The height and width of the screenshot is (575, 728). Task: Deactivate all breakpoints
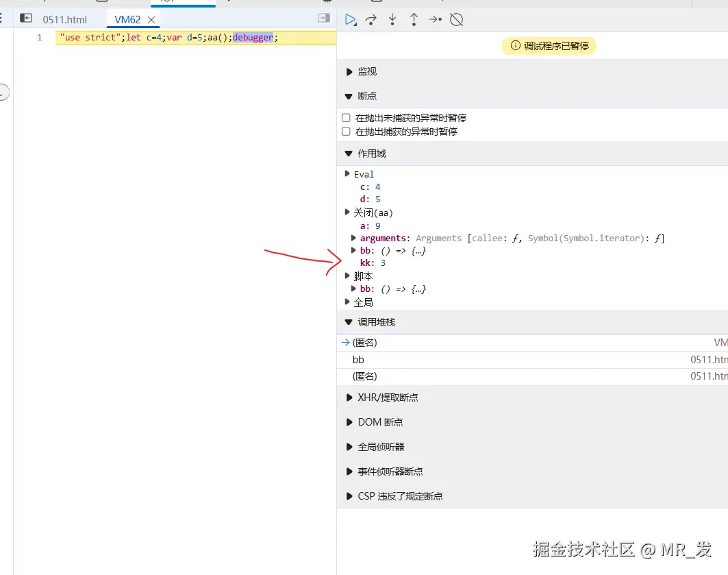[457, 19]
